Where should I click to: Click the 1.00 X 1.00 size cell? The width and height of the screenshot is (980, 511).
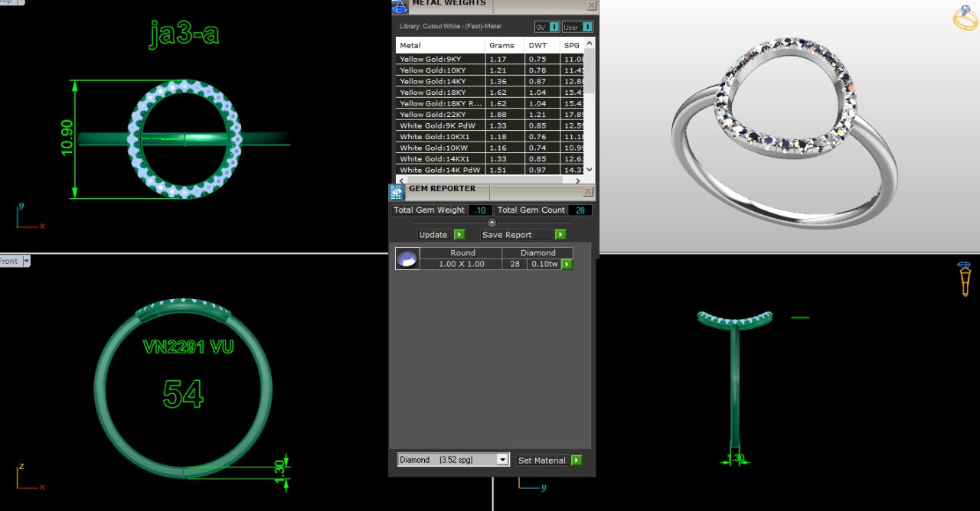[x=462, y=264]
